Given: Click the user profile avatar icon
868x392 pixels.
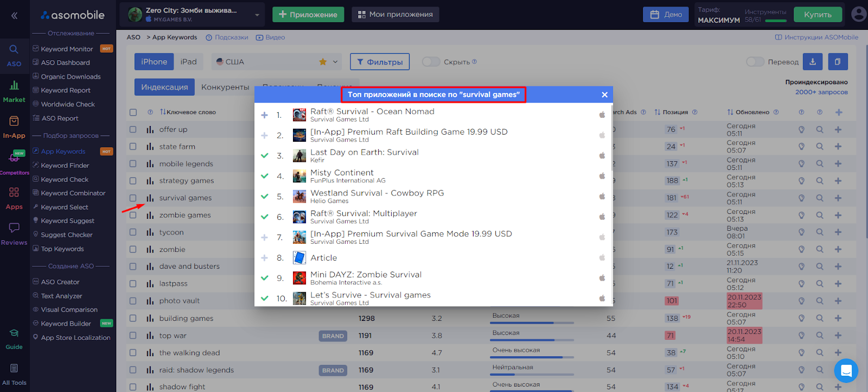Looking at the screenshot, I should coord(859,14).
